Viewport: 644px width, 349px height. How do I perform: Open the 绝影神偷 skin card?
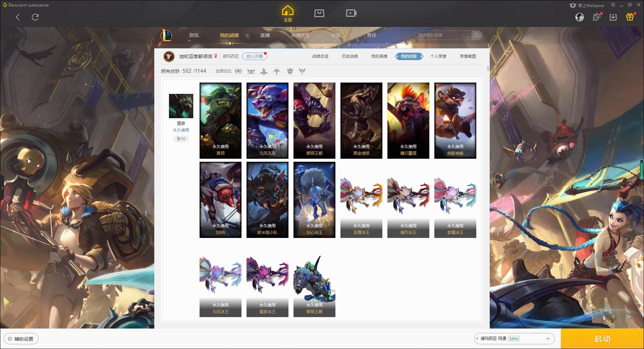455,120
